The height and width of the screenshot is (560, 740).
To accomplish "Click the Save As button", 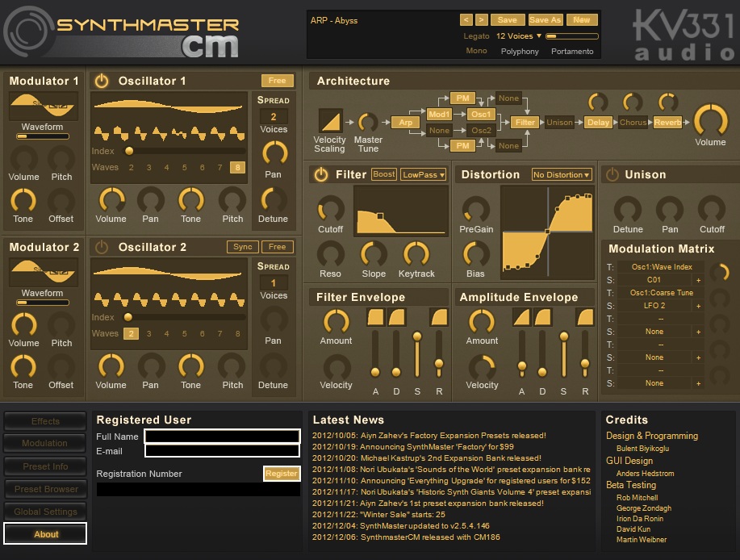I will coord(545,20).
